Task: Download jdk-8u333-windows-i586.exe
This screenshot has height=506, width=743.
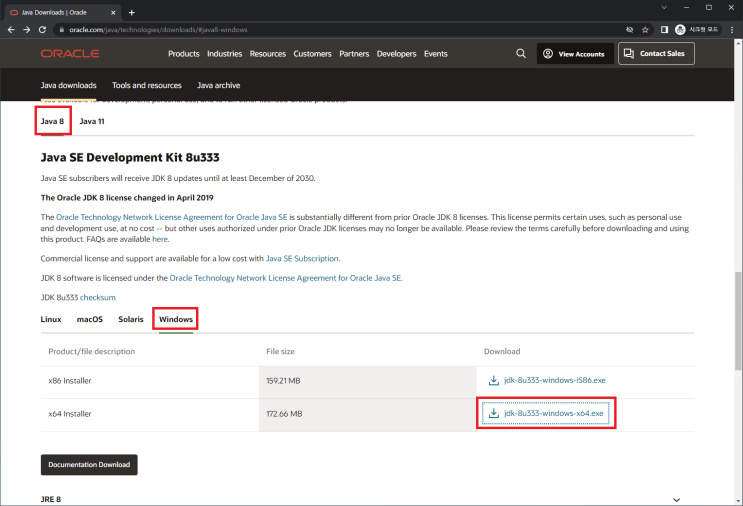Action: pos(554,380)
